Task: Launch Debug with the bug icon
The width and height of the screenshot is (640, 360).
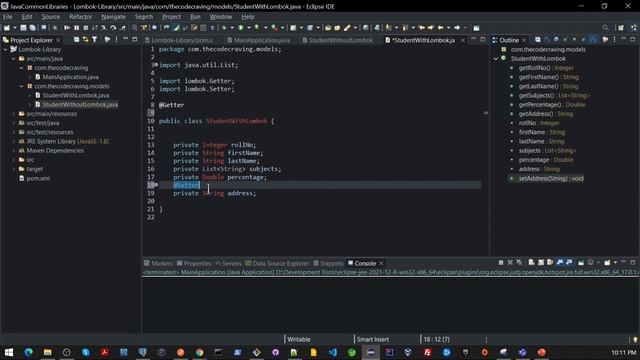Action: pos(224,28)
